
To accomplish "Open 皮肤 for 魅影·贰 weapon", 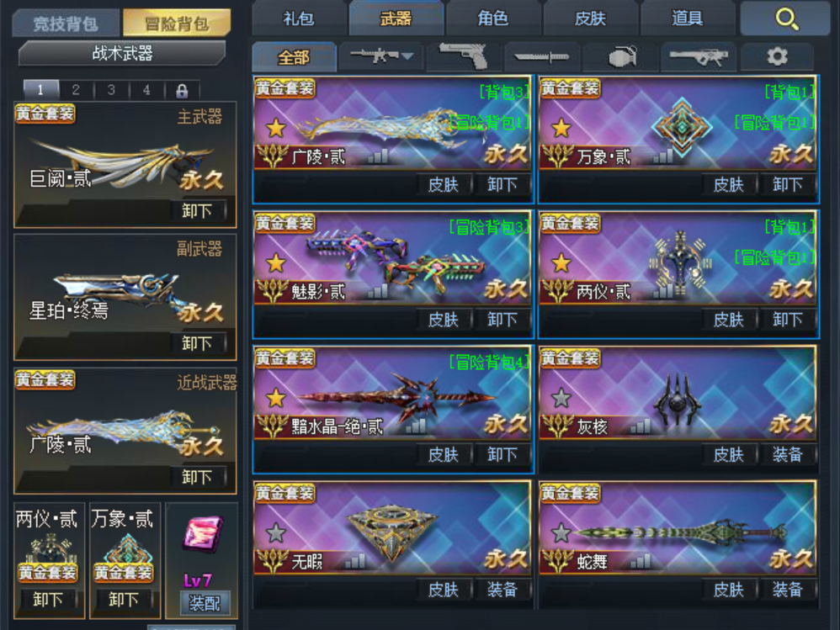I will pyautogui.click(x=443, y=320).
